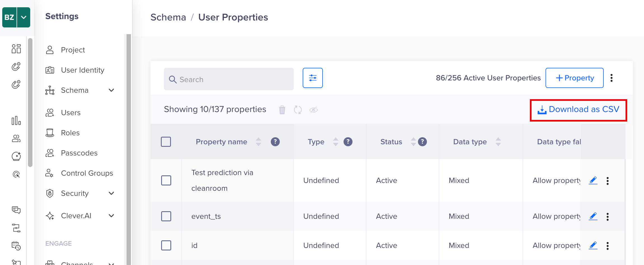Viewport: 644px width, 265px height.
Task: Open the Passcodes settings page
Action: [71, 153]
